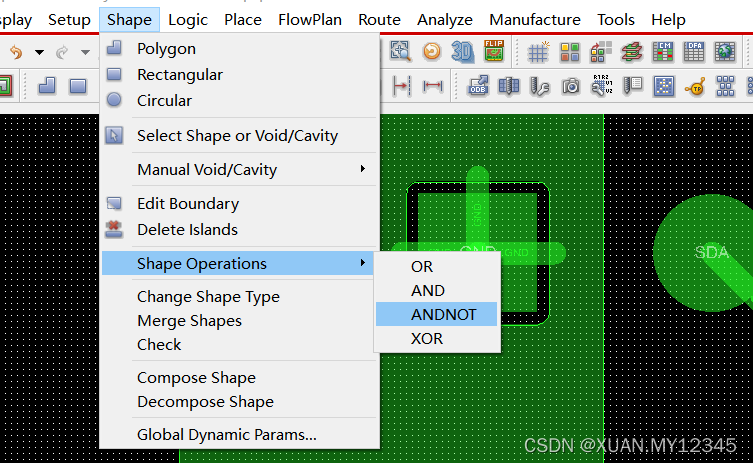Click the ODB export icon

coord(478,86)
